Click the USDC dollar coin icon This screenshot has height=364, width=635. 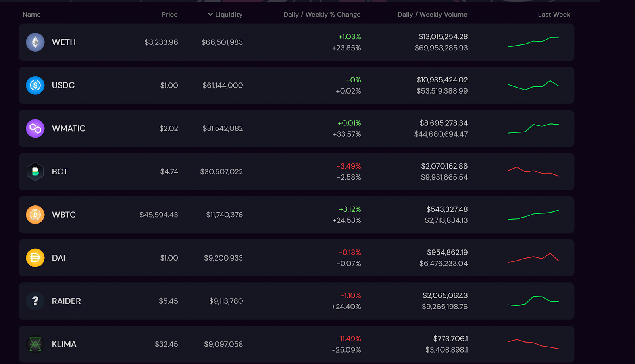[x=35, y=85]
